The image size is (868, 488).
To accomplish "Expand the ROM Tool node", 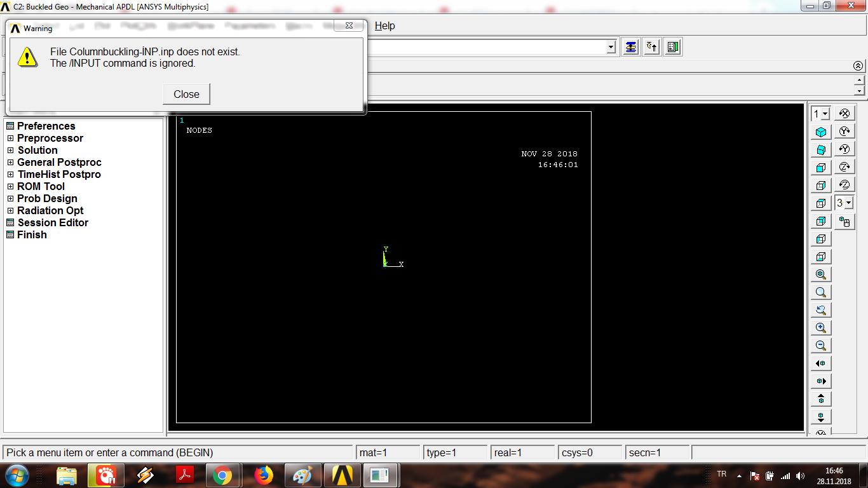I will 10,186.
